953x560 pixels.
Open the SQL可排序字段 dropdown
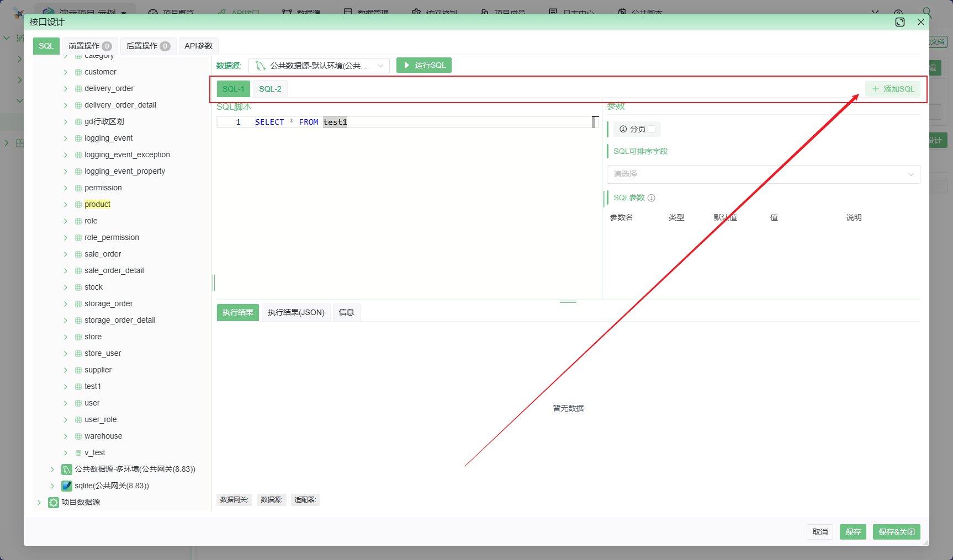pos(763,174)
